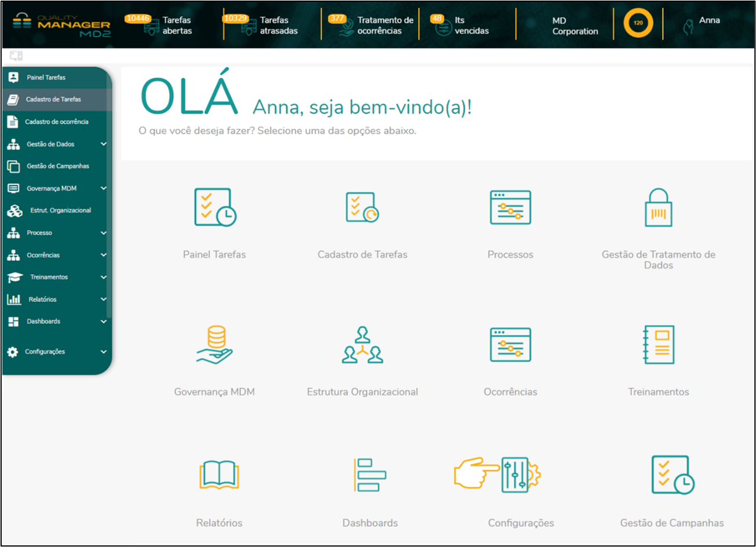Click the Quality Manager MD2 logo

click(61, 24)
